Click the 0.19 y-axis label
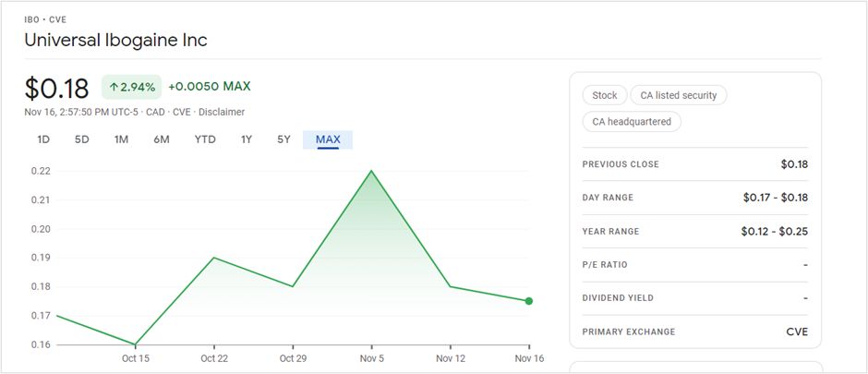Viewport: 868px width, 374px height. (41, 258)
